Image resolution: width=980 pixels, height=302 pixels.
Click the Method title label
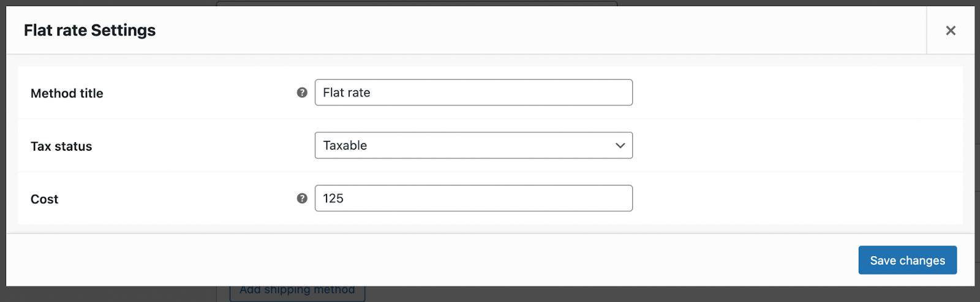(67, 94)
